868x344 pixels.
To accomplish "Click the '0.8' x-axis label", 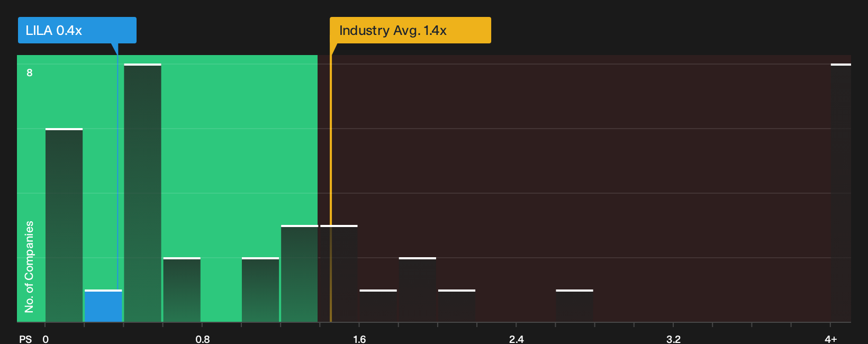I will click(203, 339).
